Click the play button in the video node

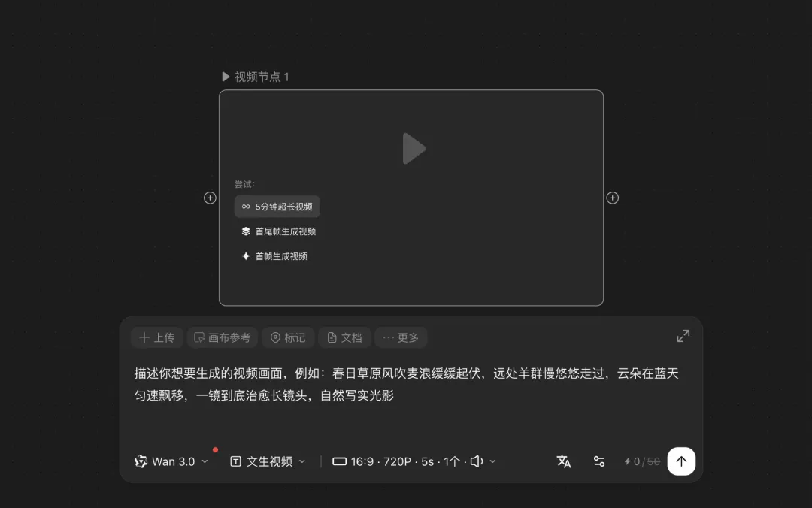coord(414,149)
